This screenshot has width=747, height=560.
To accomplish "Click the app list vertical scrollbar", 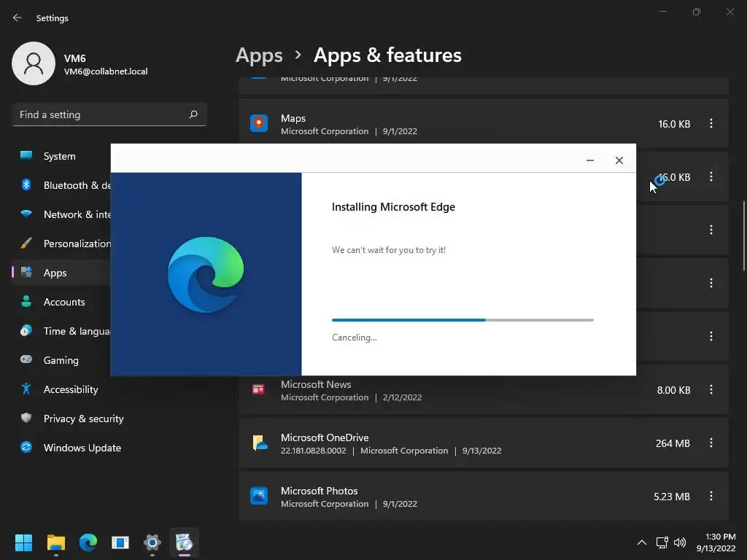I will point(743,236).
